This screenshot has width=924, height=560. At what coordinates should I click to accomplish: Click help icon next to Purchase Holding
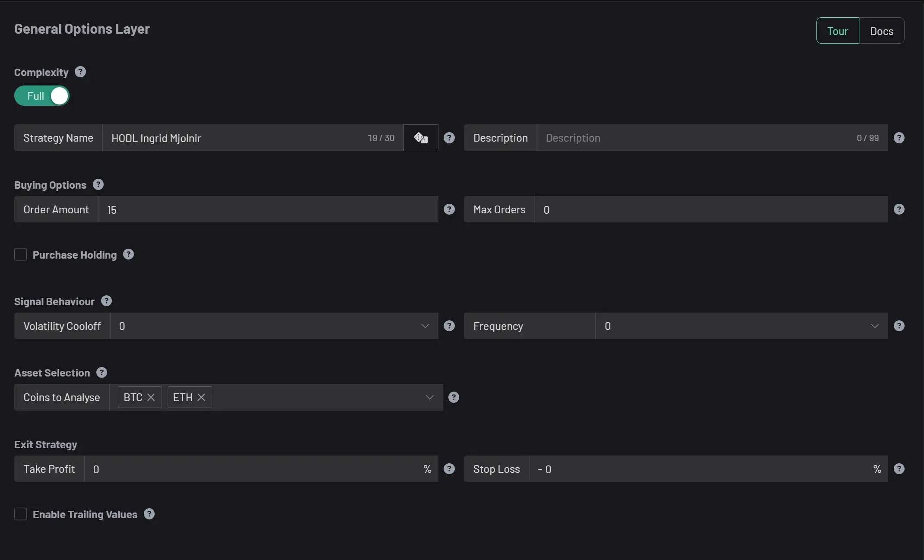129,254
